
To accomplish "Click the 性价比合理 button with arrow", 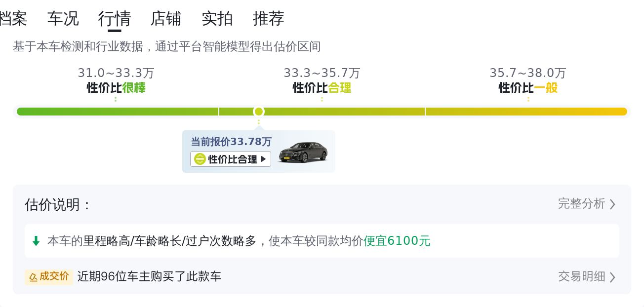I will pyautogui.click(x=231, y=159).
